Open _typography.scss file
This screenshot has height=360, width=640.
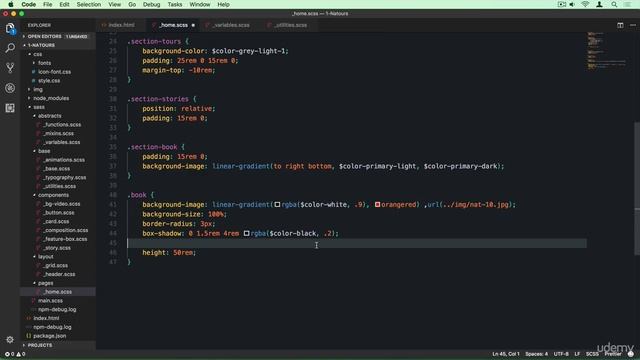[x=58, y=178]
